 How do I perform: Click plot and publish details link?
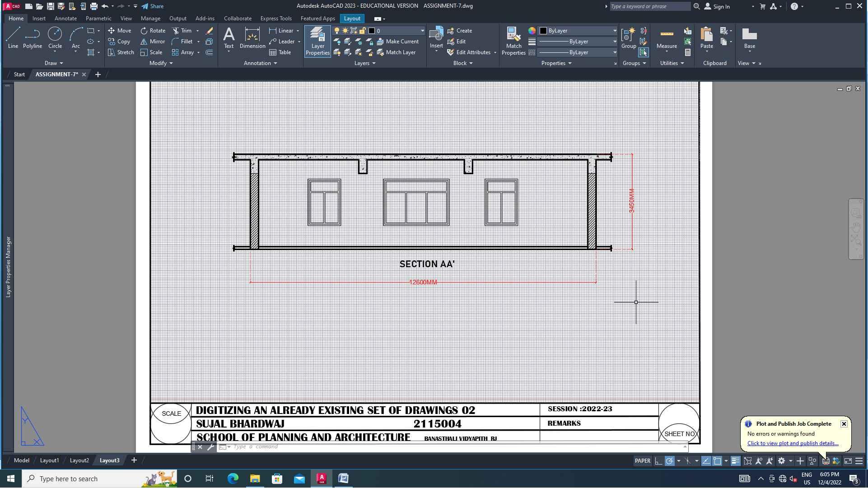[793, 443]
